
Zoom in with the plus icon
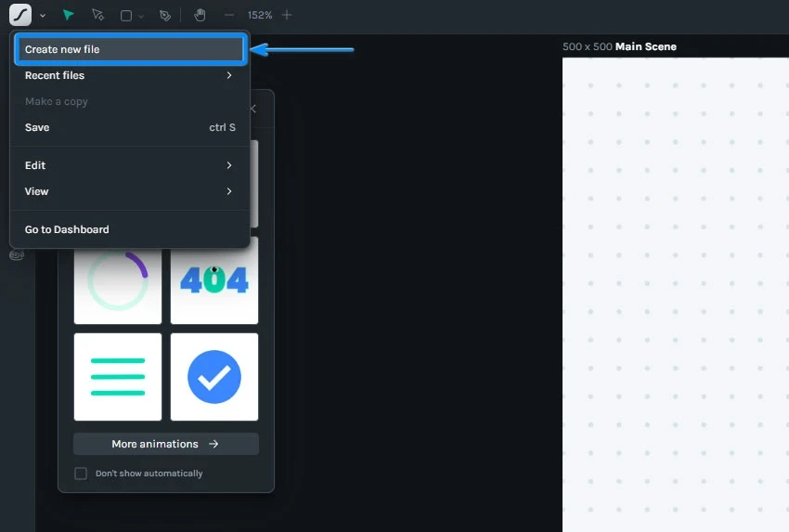click(287, 15)
